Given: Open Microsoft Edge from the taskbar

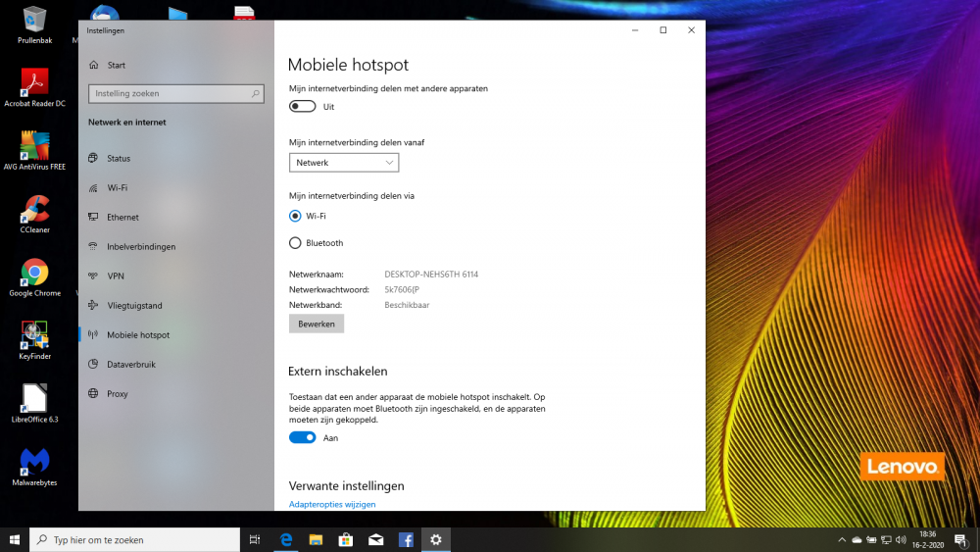Looking at the screenshot, I should coord(287,539).
